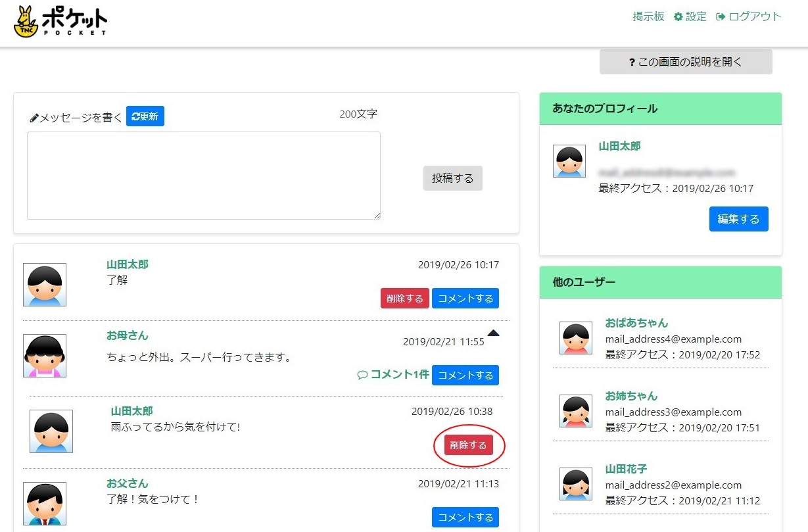Click the circled red 削除する button
This screenshot has height=532, width=808.
click(x=469, y=445)
